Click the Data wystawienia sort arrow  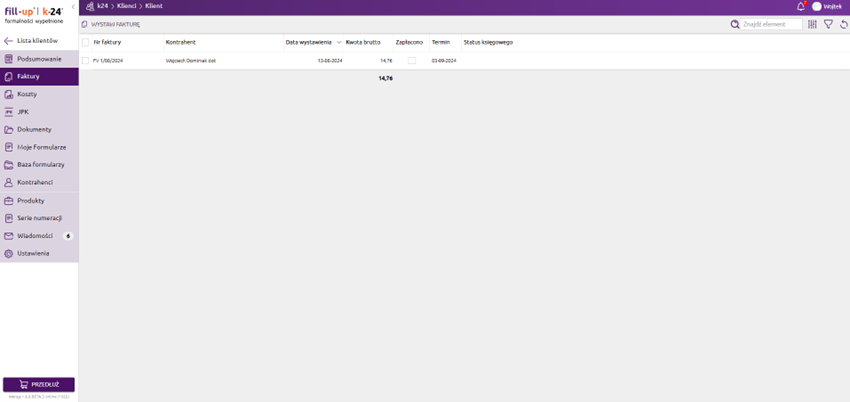[339, 42]
